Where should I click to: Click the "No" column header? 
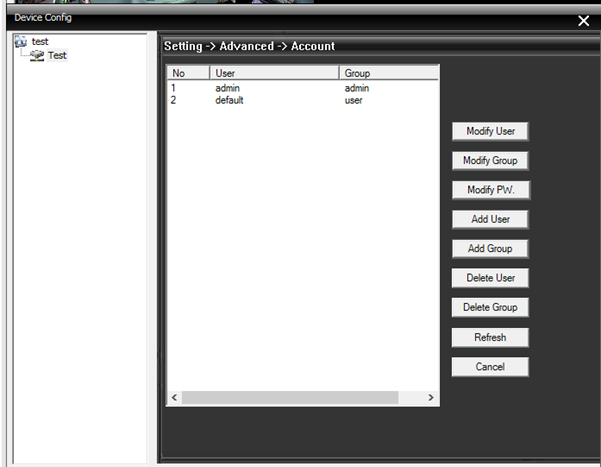point(188,74)
